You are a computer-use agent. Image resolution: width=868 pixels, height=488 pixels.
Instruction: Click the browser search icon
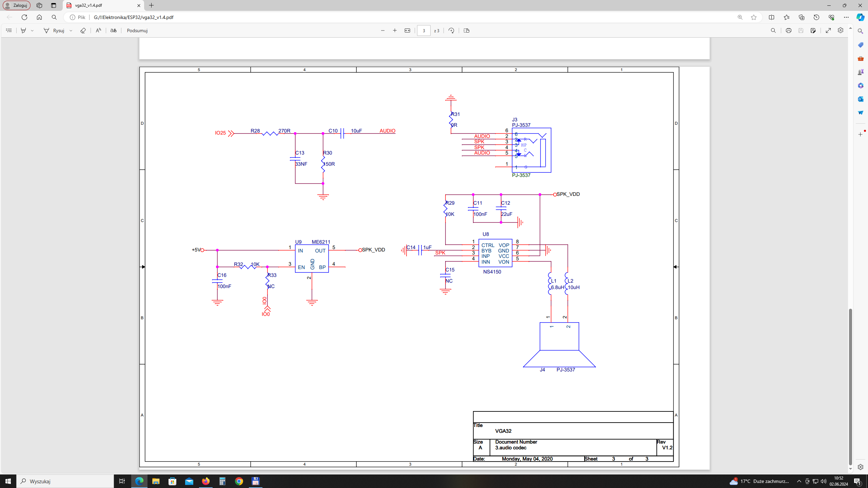click(x=54, y=17)
